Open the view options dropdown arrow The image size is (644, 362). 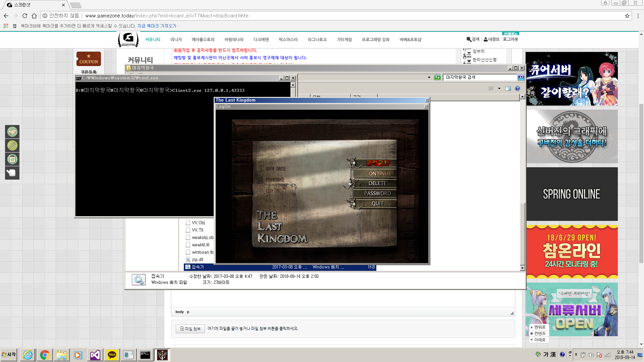(x=499, y=88)
